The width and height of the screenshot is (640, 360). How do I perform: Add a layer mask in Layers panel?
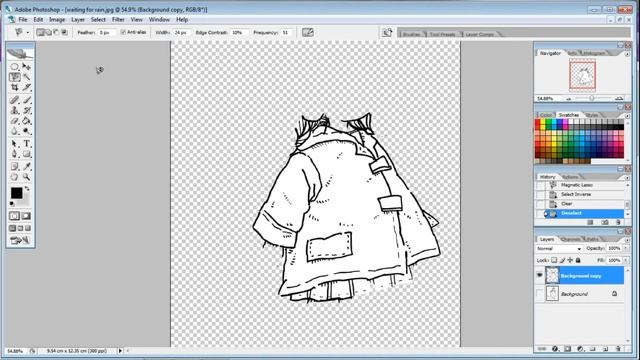[567, 349]
